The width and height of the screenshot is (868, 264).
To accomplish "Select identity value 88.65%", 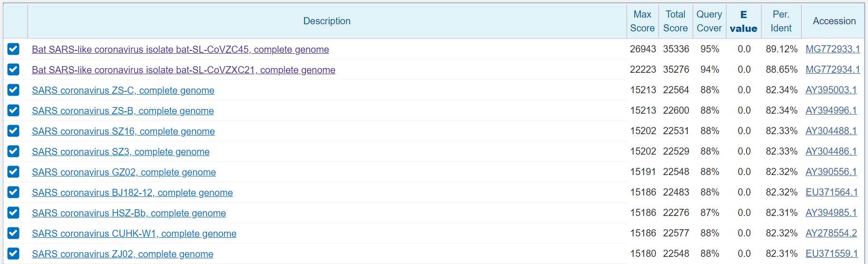I will click(x=781, y=69).
